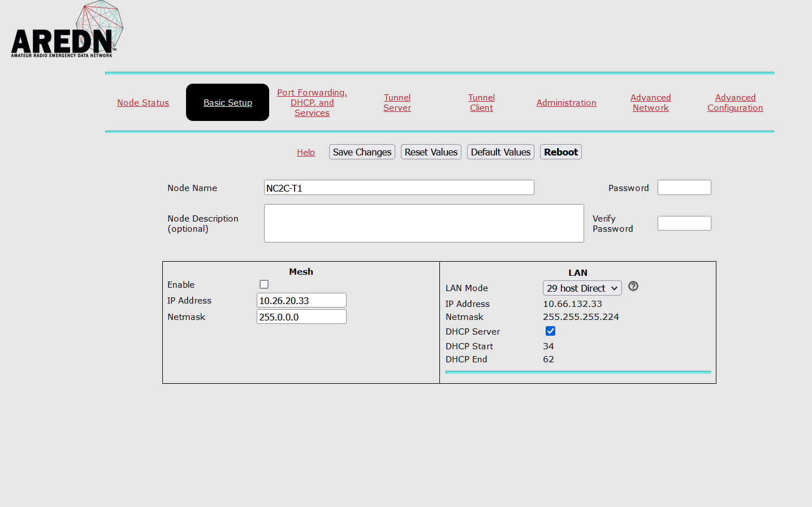Image resolution: width=812 pixels, height=507 pixels.
Task: Restore the Default Values
Action: coord(500,151)
